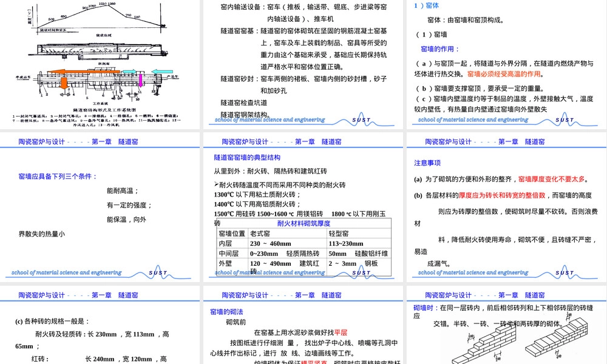Click the table cell 中间层
The width and height of the screenshot is (607, 364).
click(x=232, y=254)
